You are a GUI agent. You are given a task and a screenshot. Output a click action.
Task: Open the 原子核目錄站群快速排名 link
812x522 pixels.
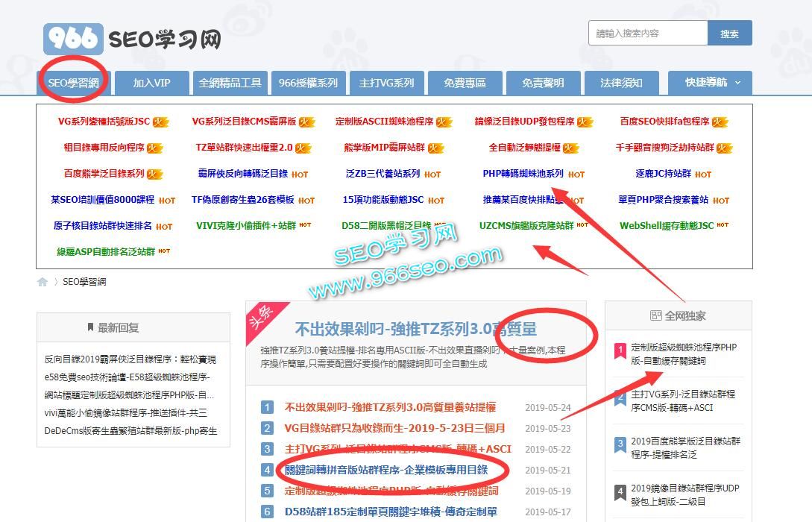[103, 226]
